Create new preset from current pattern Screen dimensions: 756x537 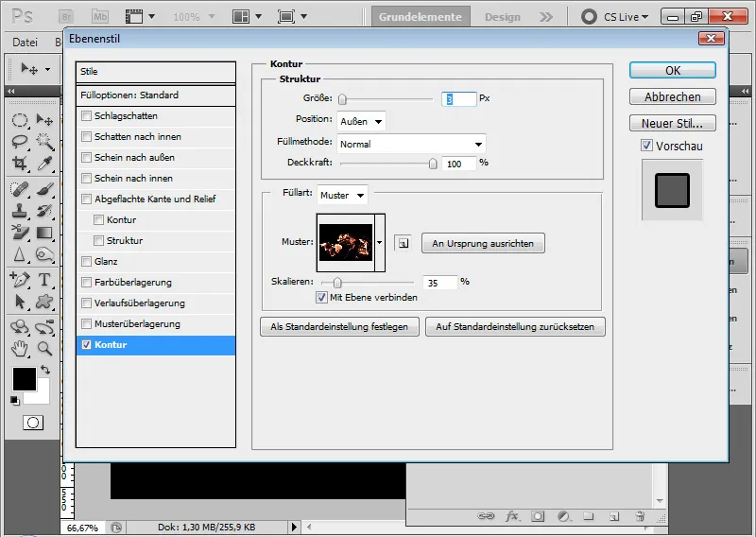[x=404, y=243]
